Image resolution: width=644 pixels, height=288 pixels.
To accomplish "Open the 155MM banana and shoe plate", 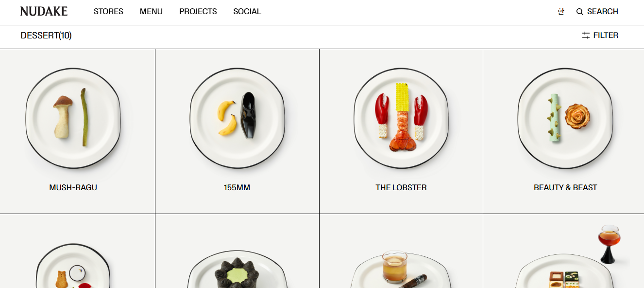I will coord(237,118).
